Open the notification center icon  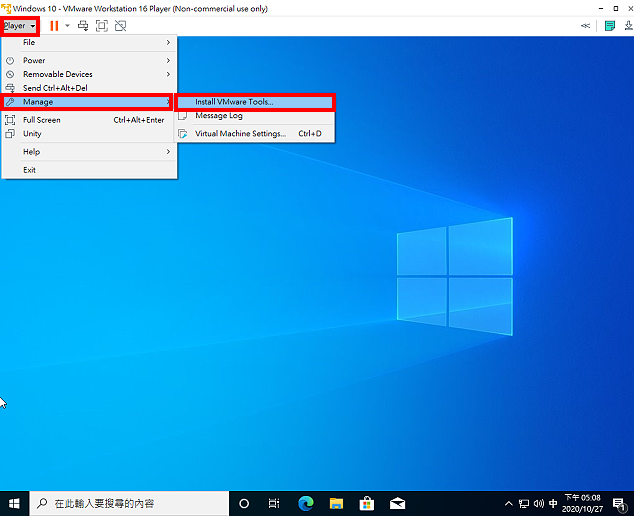[619, 505]
